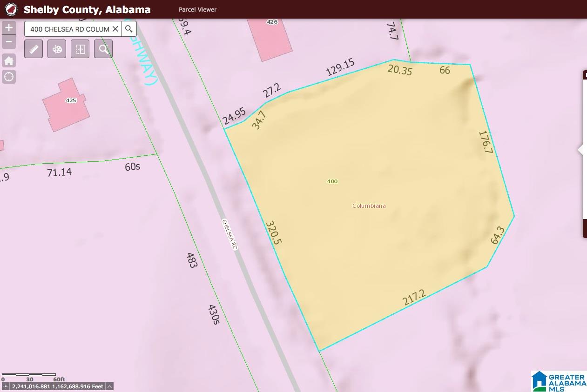Activate the swipe compare tool
587x392 pixels.
point(80,49)
